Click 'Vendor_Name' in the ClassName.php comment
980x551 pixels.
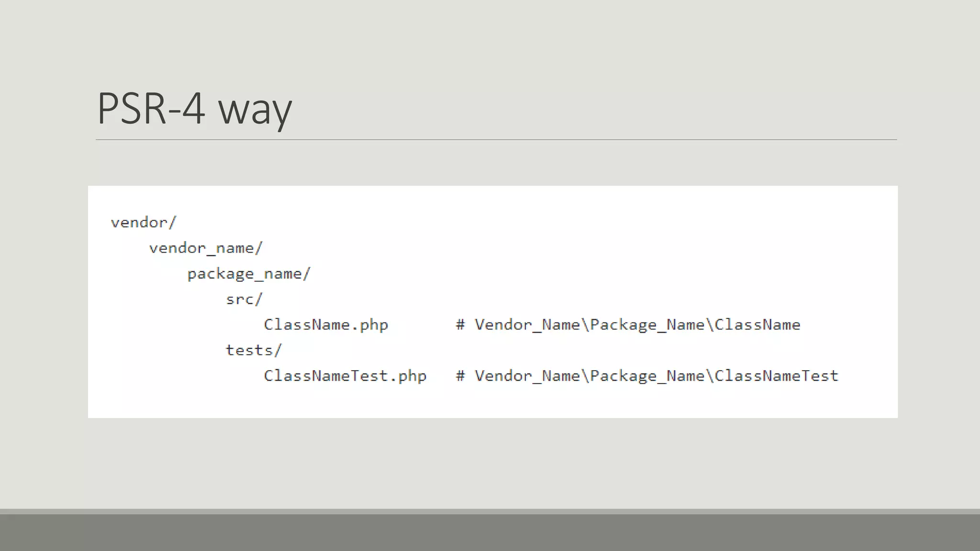coord(527,325)
